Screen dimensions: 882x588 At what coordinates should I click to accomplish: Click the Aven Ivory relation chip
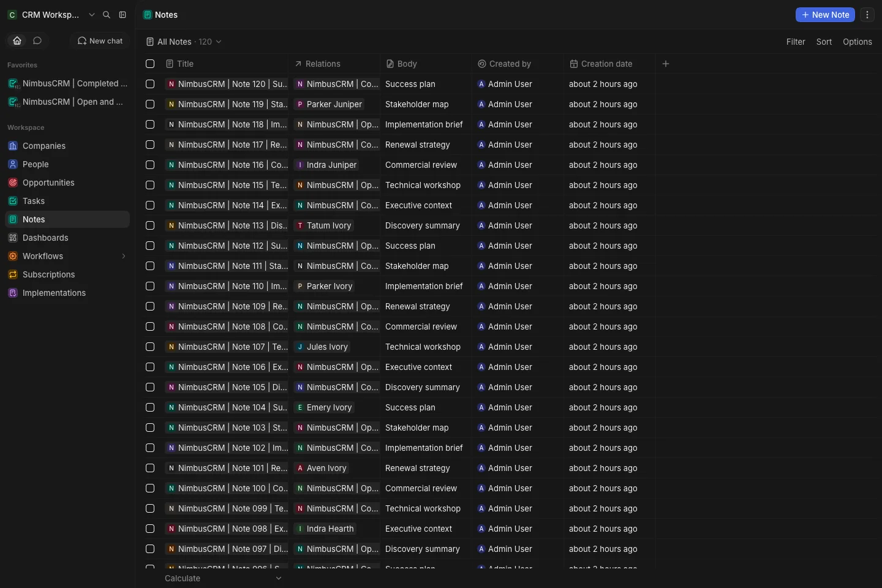pos(322,468)
